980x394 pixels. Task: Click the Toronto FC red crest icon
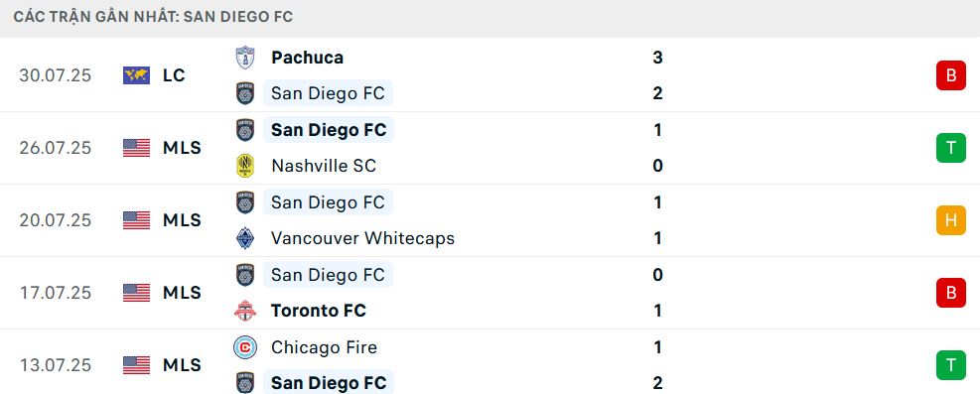tap(245, 311)
